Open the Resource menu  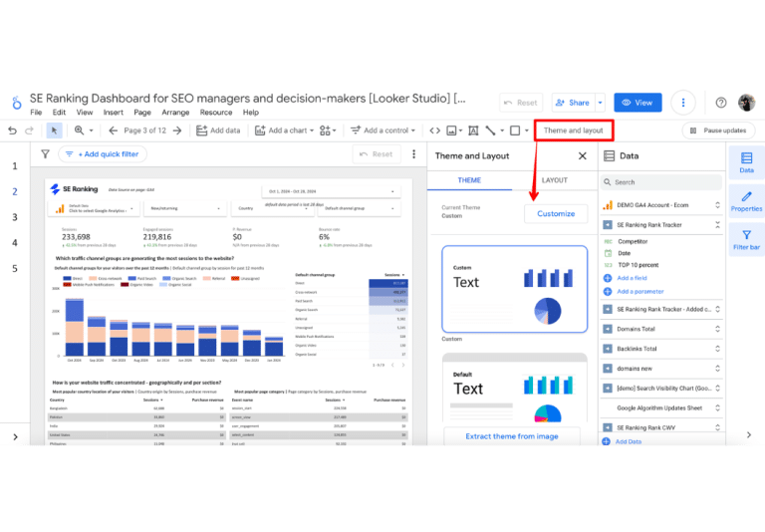pos(216,113)
